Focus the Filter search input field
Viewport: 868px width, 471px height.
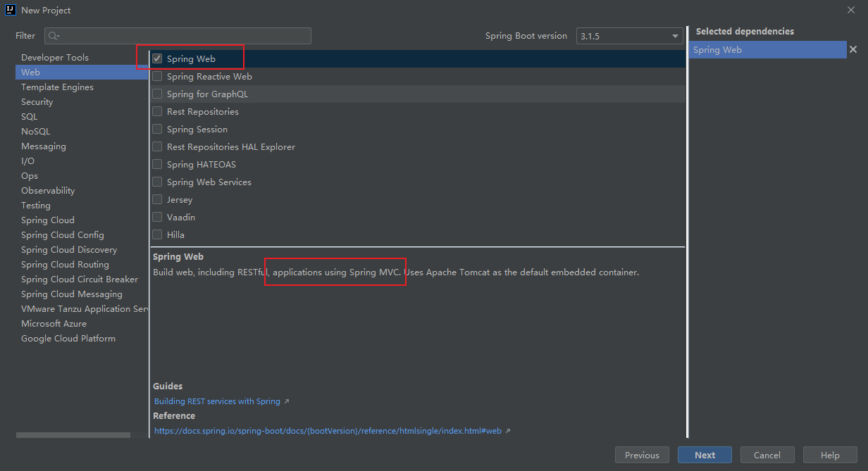[178, 36]
